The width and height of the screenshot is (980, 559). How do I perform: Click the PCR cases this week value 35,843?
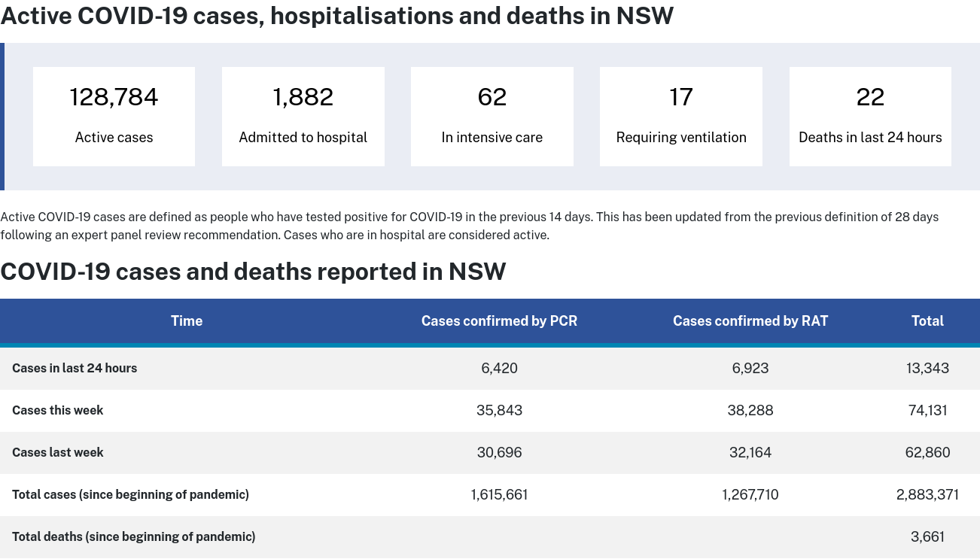point(499,411)
